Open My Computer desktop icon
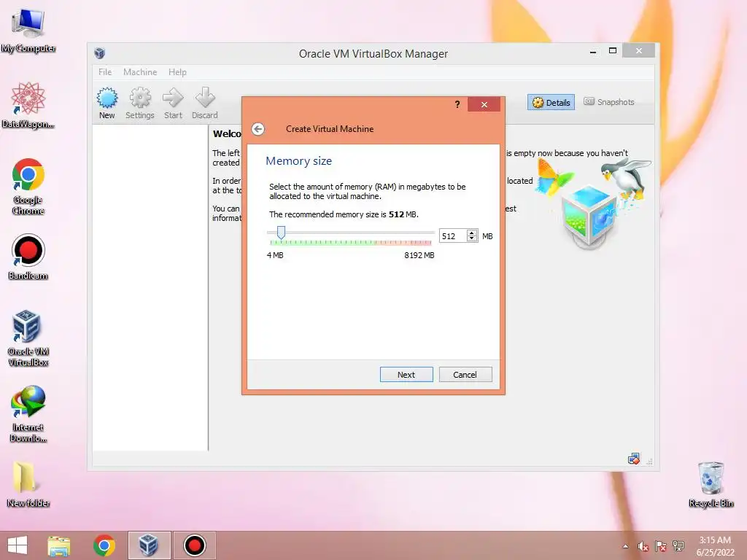 (x=28, y=29)
